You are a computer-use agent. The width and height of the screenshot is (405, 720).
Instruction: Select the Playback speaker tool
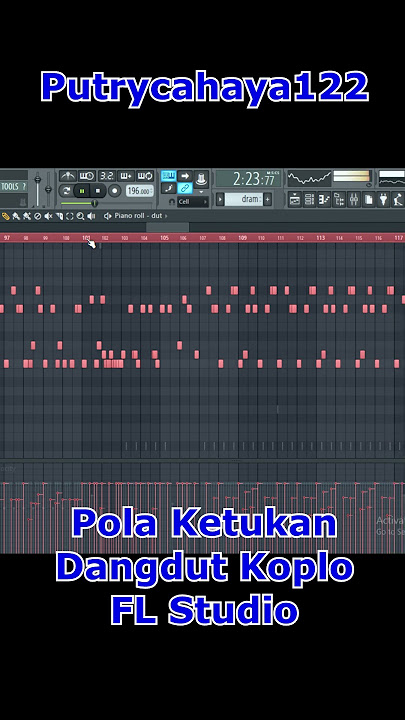click(91, 216)
